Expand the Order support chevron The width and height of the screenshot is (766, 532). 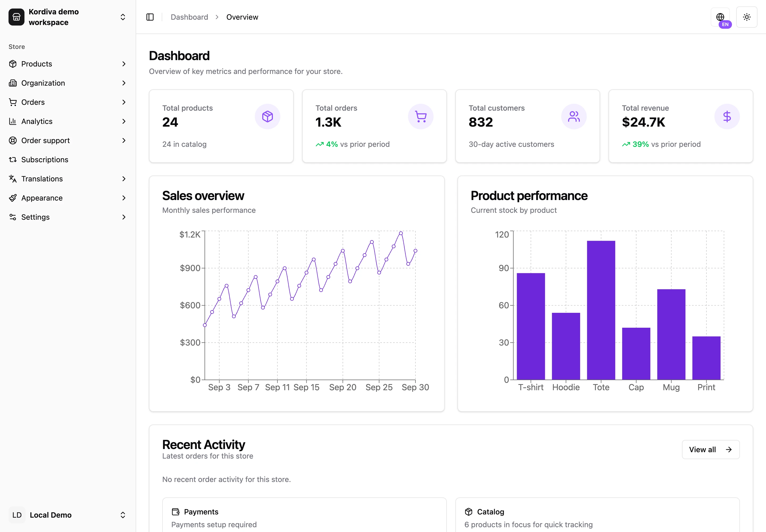pos(124,140)
